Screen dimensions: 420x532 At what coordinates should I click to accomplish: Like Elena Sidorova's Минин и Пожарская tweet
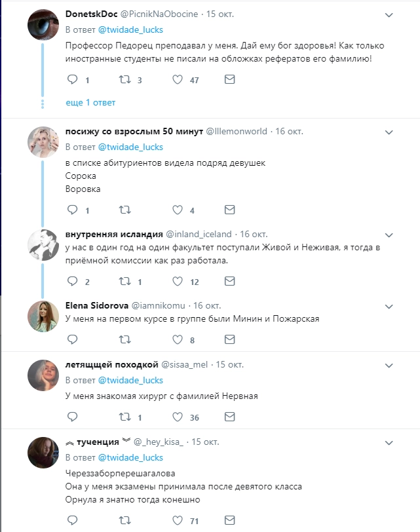click(x=177, y=340)
